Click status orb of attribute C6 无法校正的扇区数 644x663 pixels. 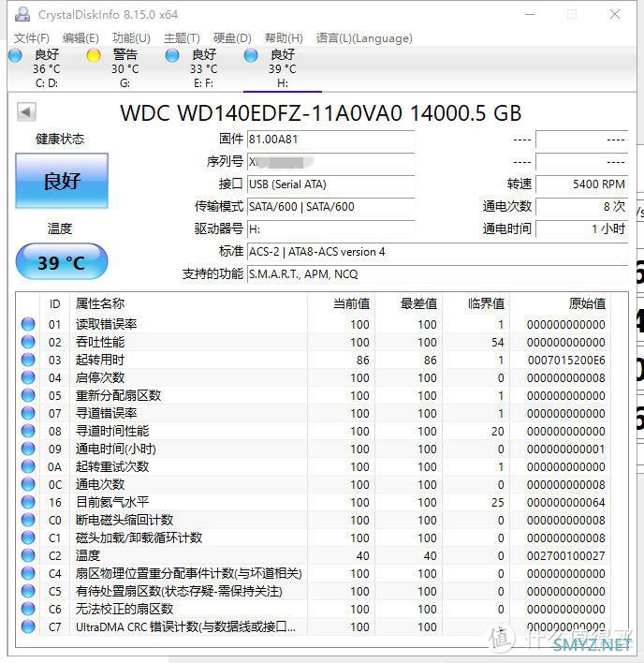pyautogui.click(x=28, y=609)
